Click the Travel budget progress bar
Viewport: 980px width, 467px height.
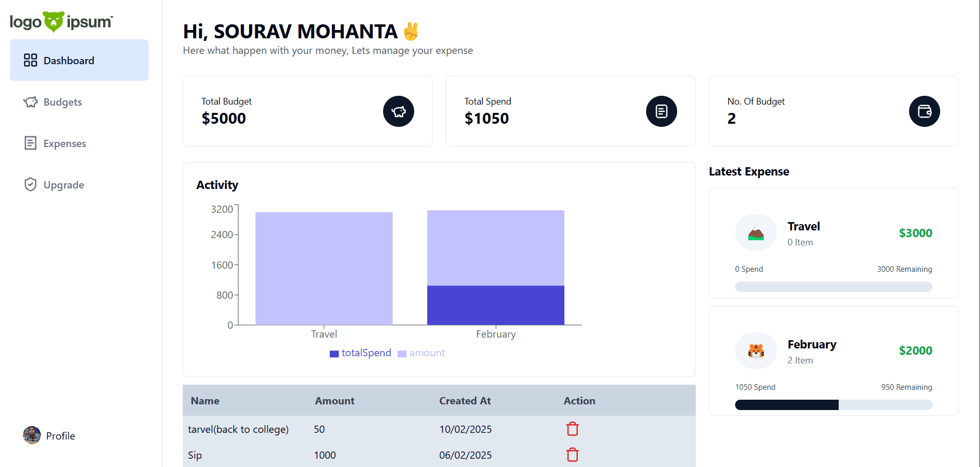coord(833,287)
